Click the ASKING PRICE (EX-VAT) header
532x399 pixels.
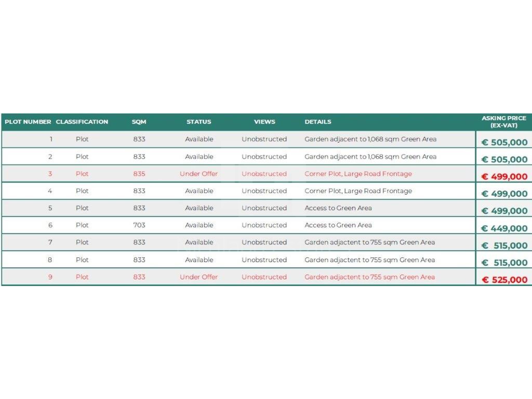click(504, 122)
